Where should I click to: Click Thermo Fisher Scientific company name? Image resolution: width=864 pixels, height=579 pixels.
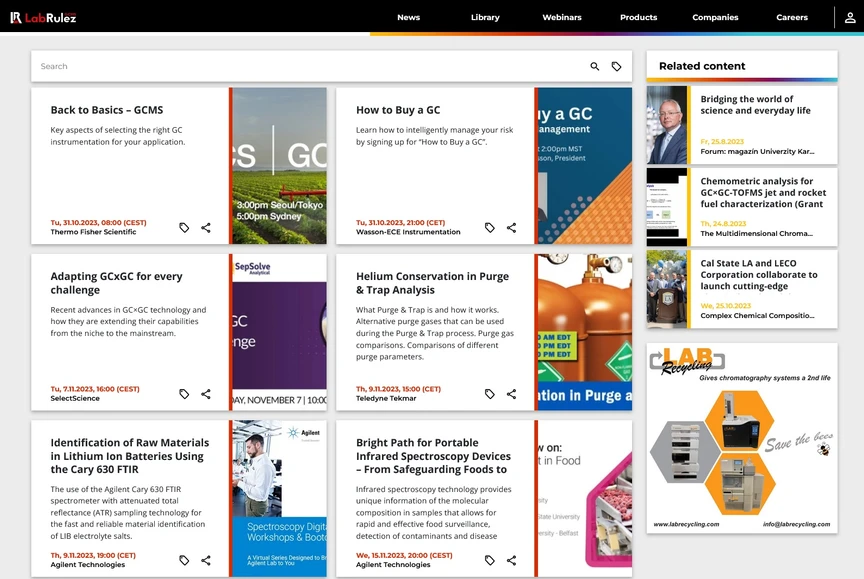pyautogui.click(x=93, y=232)
